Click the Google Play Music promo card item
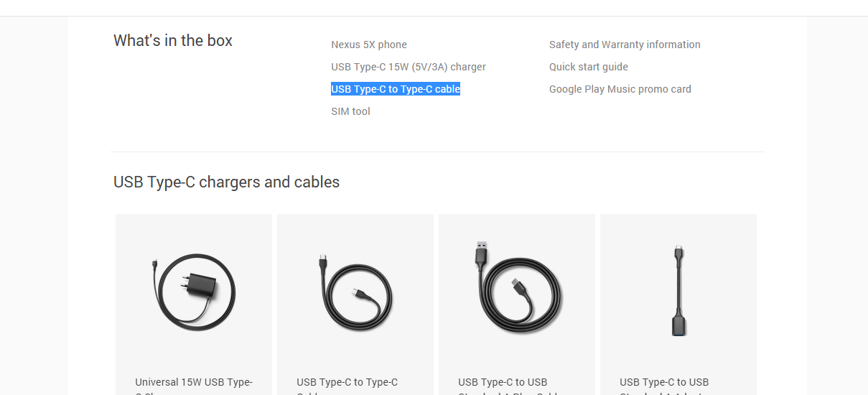 click(620, 89)
